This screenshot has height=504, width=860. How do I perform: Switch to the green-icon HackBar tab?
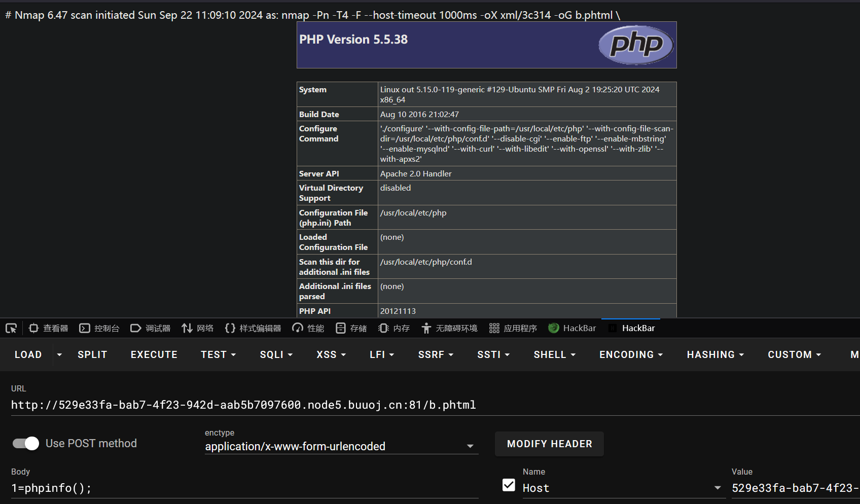(572, 328)
